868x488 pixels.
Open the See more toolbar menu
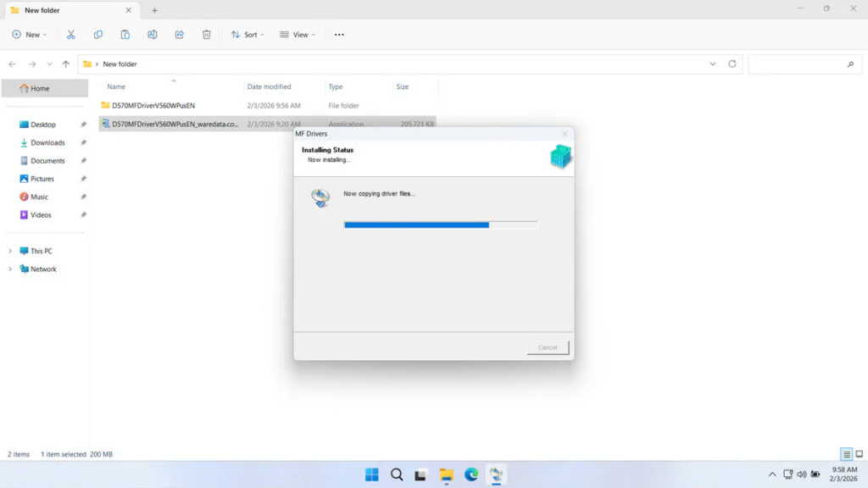[338, 34]
